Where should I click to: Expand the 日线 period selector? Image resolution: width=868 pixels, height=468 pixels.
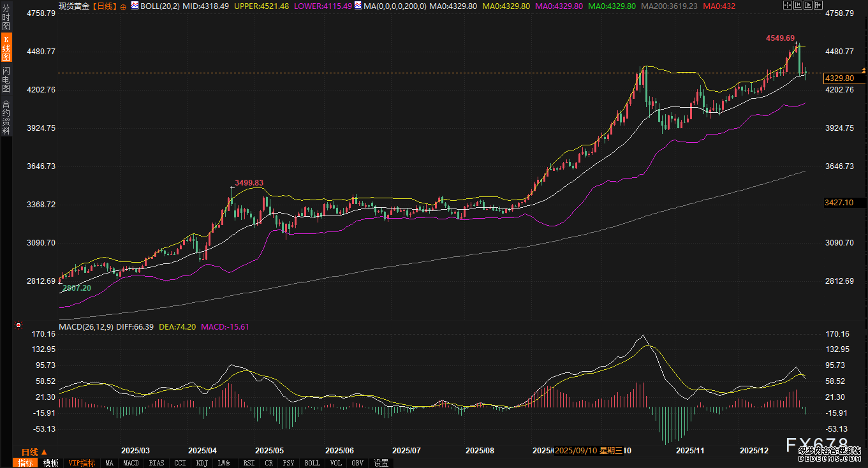(x=34, y=452)
